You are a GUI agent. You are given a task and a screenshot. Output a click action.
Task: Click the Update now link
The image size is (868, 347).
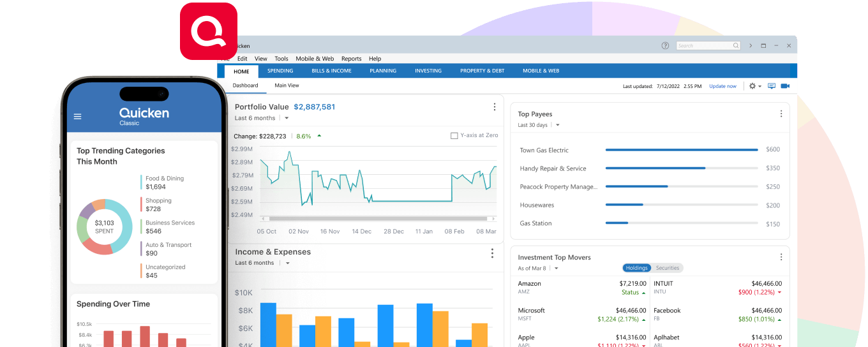[x=722, y=86]
